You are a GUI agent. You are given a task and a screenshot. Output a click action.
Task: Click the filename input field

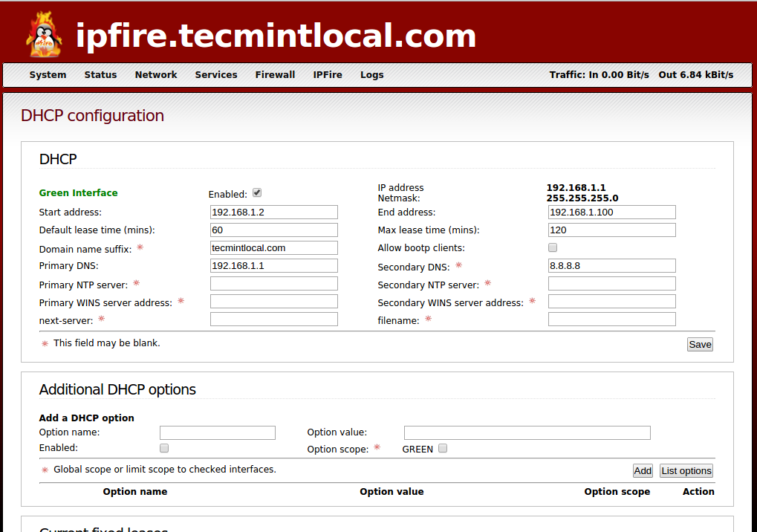click(x=611, y=319)
